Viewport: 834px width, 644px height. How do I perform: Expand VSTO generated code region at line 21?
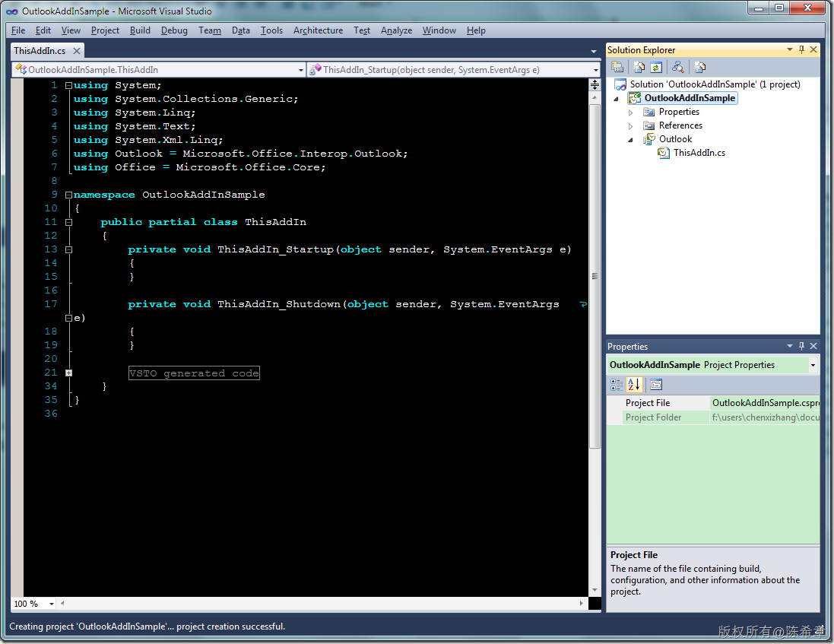coord(68,373)
